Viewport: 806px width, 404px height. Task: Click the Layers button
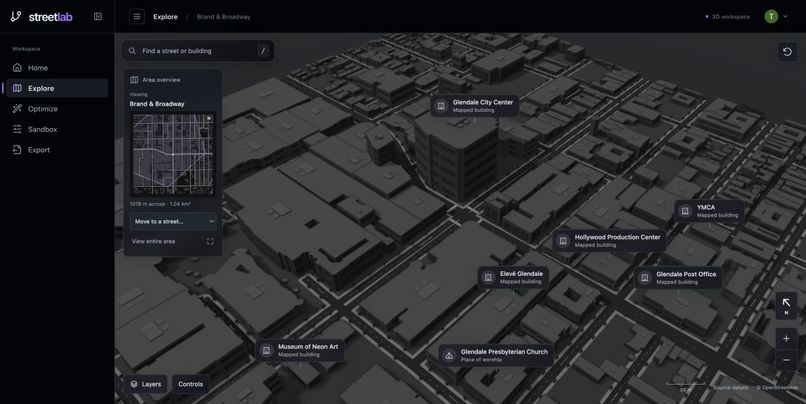[145, 384]
